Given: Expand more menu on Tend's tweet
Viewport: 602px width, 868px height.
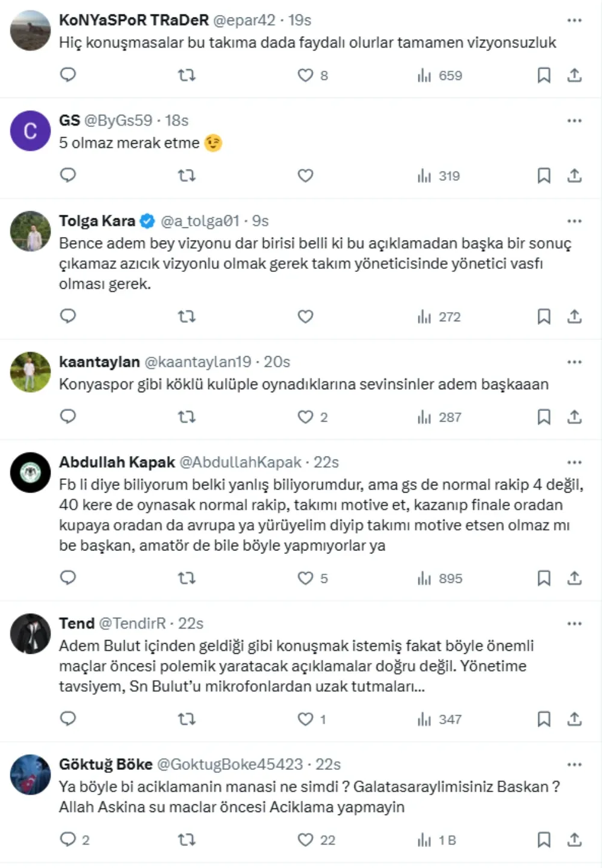Looking at the screenshot, I should tap(574, 623).
